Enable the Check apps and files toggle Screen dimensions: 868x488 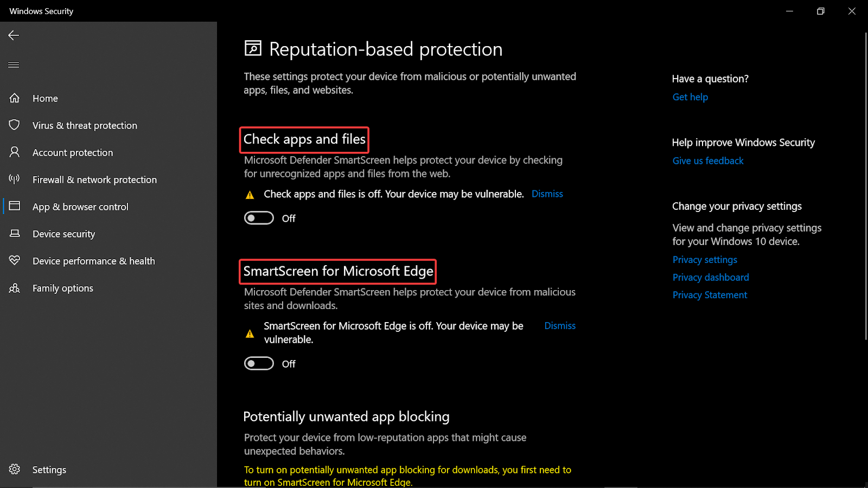tap(259, 217)
